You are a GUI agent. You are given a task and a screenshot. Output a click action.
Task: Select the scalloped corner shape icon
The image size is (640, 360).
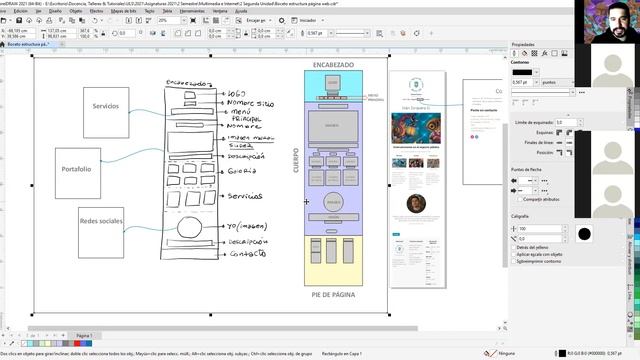pos(188,33)
